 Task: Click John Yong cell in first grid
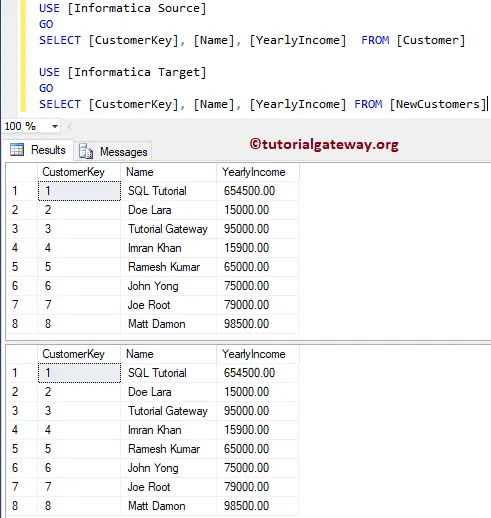(x=168, y=286)
